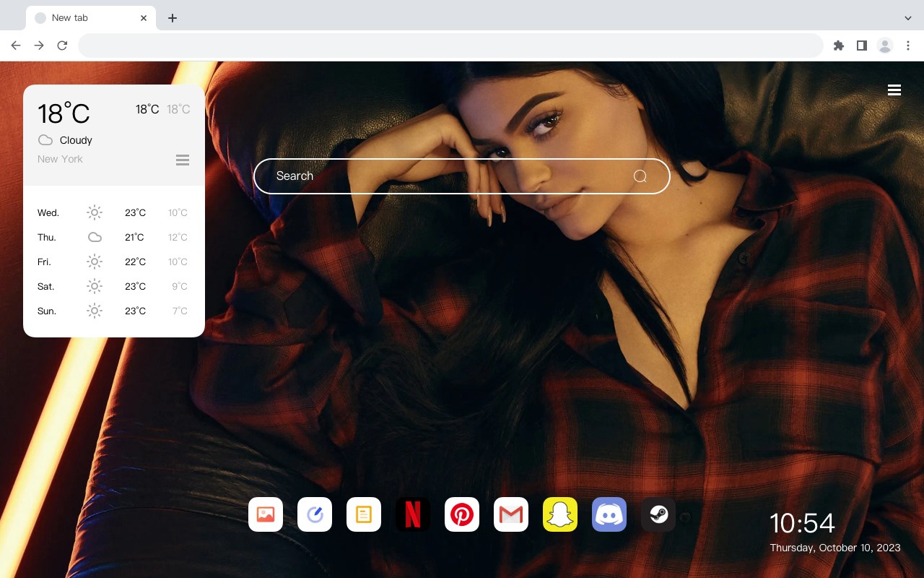This screenshot has height=578, width=924.
Task: Open a new browser tab
Action: [172, 18]
